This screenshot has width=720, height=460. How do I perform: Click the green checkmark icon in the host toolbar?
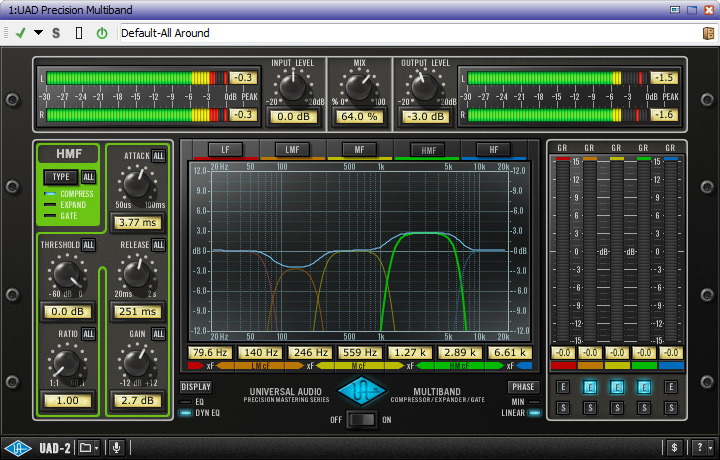(21, 33)
